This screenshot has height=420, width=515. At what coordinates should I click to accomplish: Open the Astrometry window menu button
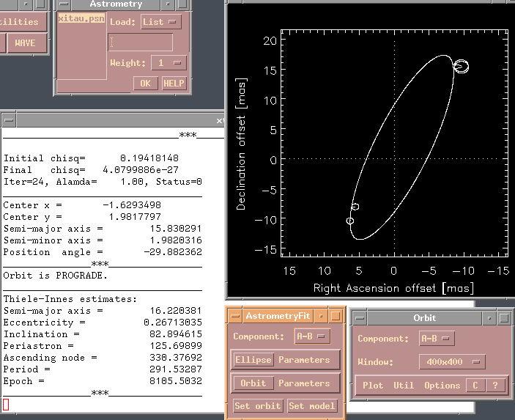tap(62, 4)
